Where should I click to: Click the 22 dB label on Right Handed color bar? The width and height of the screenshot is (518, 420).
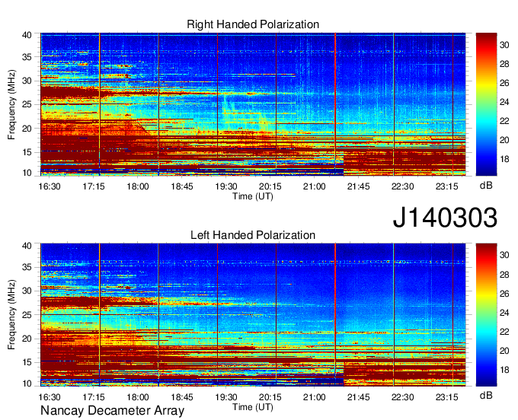(504, 121)
